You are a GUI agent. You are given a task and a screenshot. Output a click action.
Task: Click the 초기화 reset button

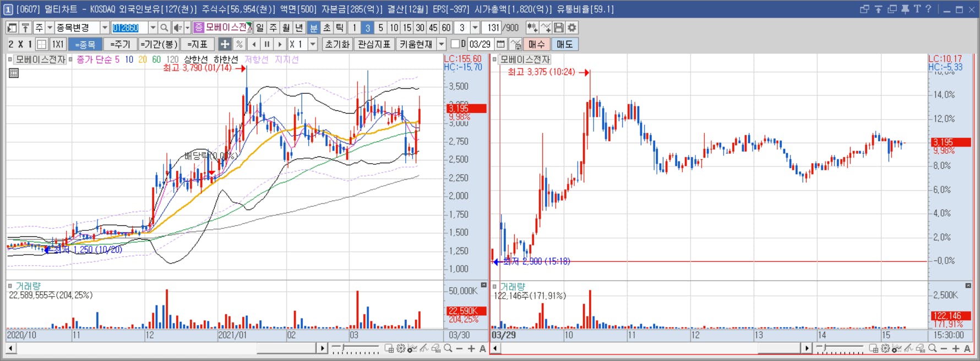[337, 44]
